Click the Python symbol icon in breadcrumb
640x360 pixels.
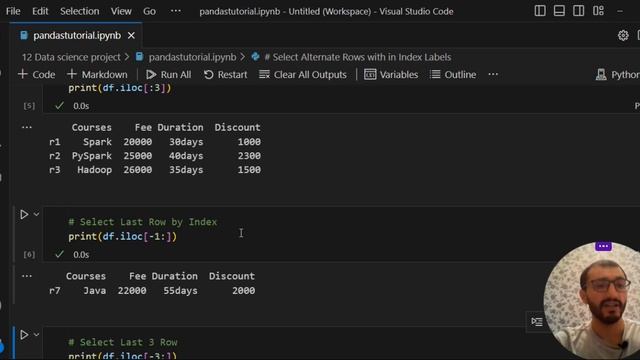[256, 57]
